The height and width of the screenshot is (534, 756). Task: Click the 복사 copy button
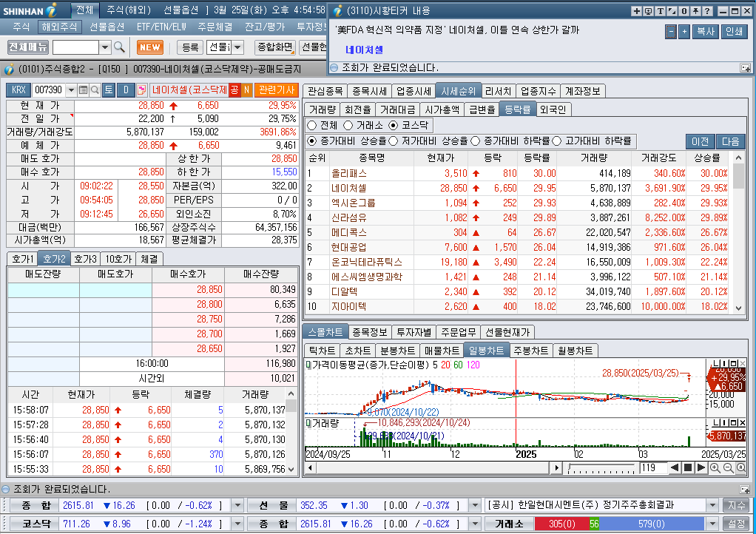706,32
